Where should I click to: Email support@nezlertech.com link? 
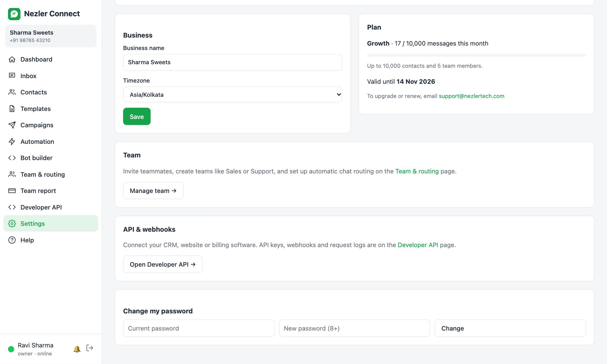[472, 96]
